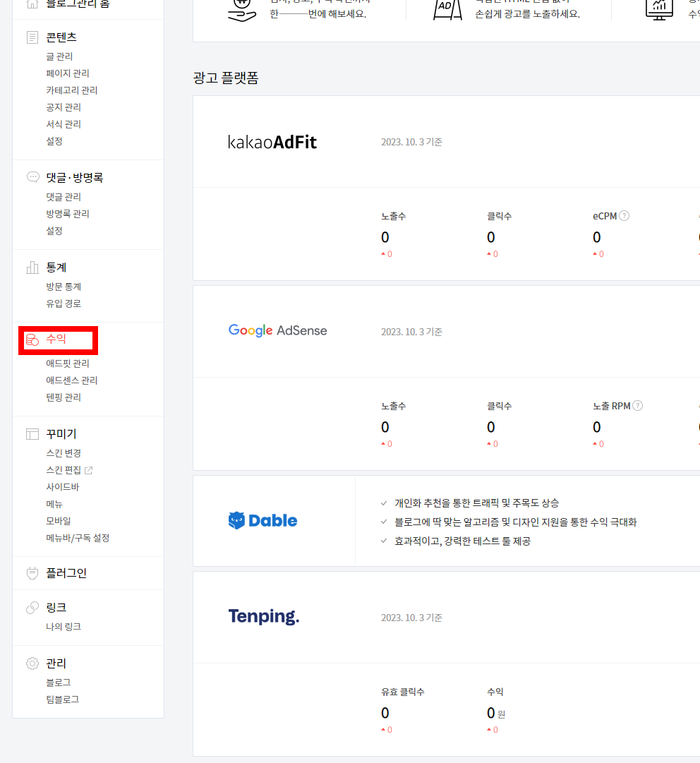Open 메뉴 under 꾸미기

pyautogui.click(x=54, y=504)
